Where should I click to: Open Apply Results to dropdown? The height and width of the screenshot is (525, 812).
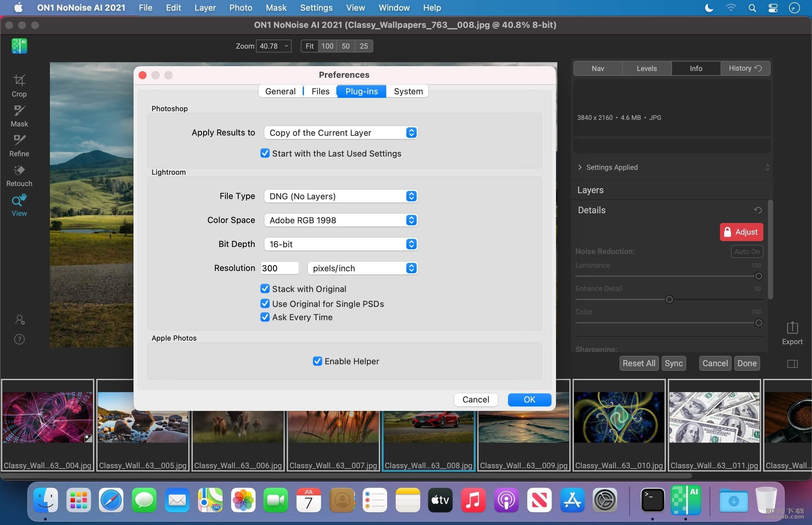click(x=341, y=133)
